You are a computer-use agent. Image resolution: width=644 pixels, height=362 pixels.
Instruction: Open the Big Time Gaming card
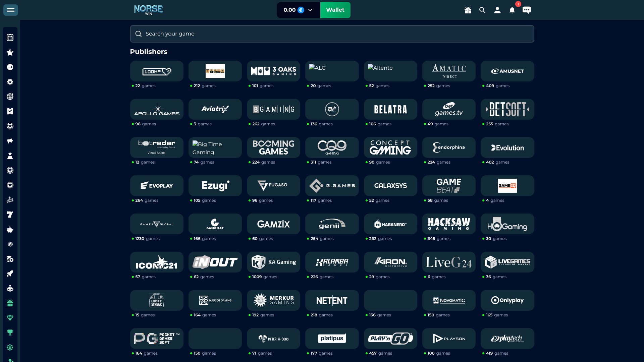pyautogui.click(x=215, y=147)
